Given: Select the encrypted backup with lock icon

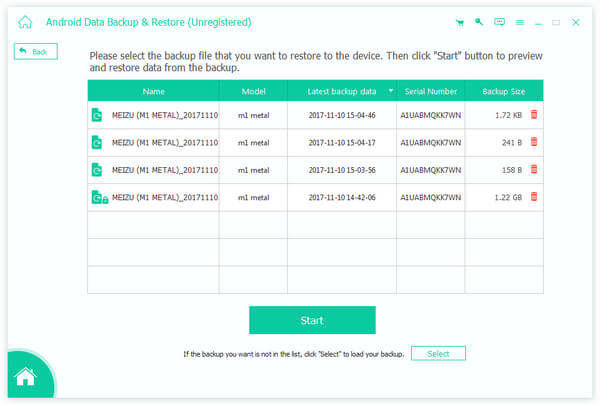Looking at the screenshot, I should point(315,197).
